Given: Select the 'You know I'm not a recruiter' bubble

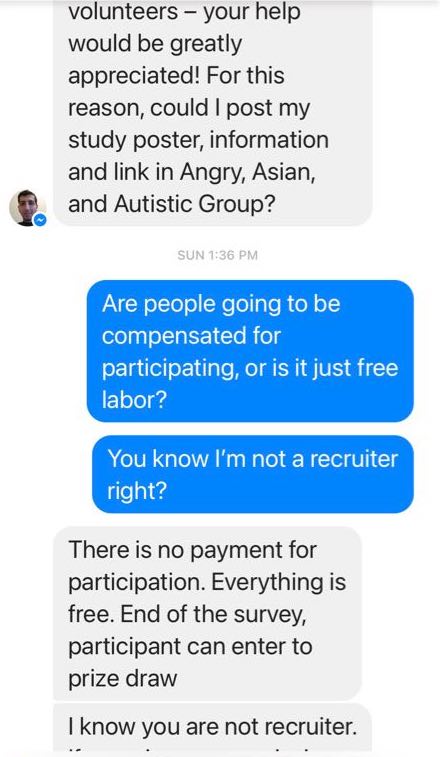Looking at the screenshot, I should [x=253, y=474].
